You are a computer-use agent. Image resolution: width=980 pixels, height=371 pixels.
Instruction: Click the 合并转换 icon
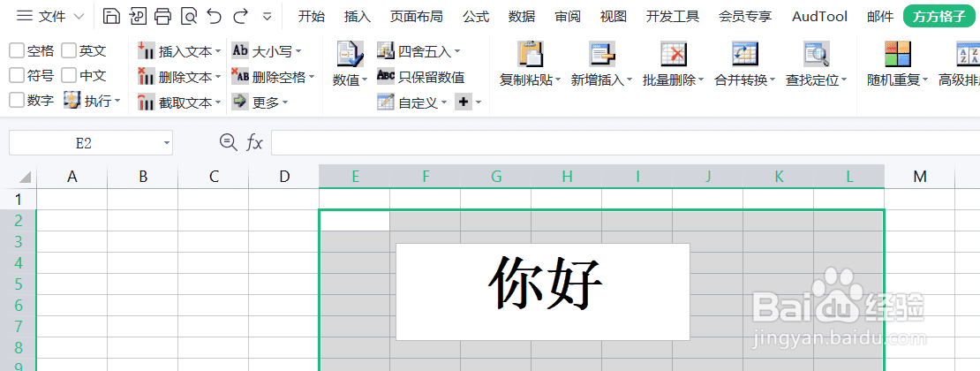pos(745,54)
